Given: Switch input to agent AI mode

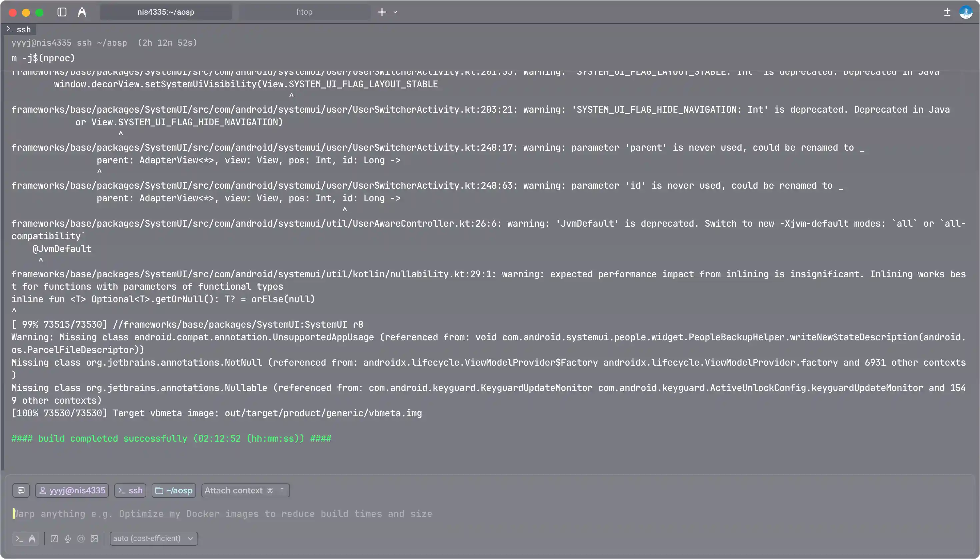Looking at the screenshot, I should pyautogui.click(x=32, y=538).
